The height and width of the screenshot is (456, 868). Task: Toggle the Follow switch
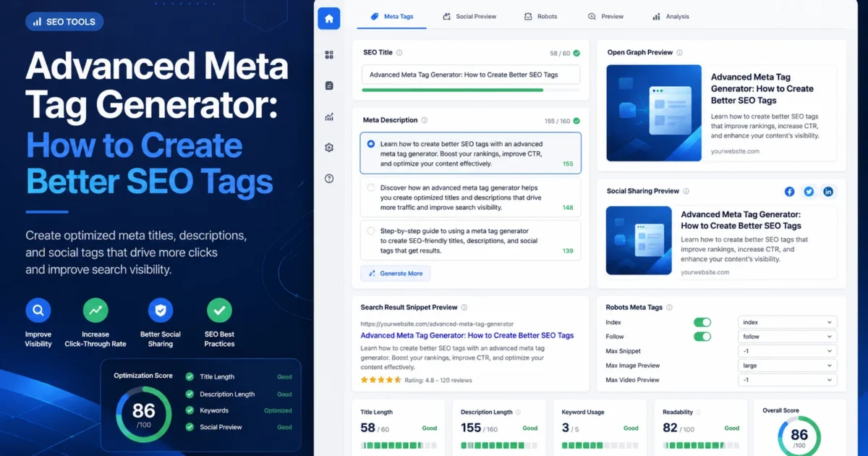pos(702,337)
